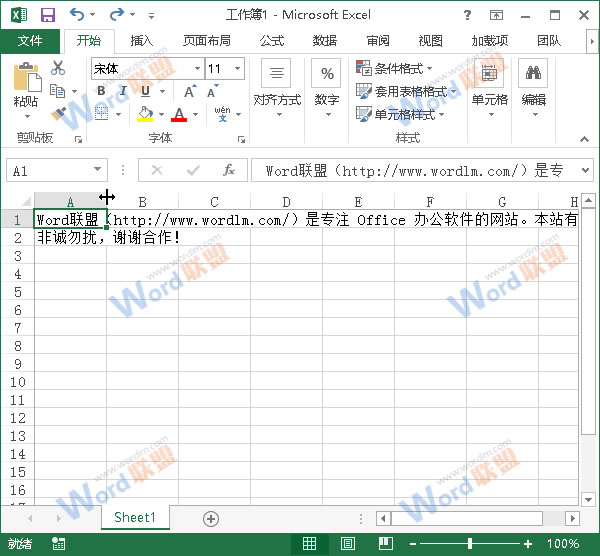Switch to the 公式 Formulas tab
This screenshot has height=556, width=600.
pyautogui.click(x=272, y=41)
